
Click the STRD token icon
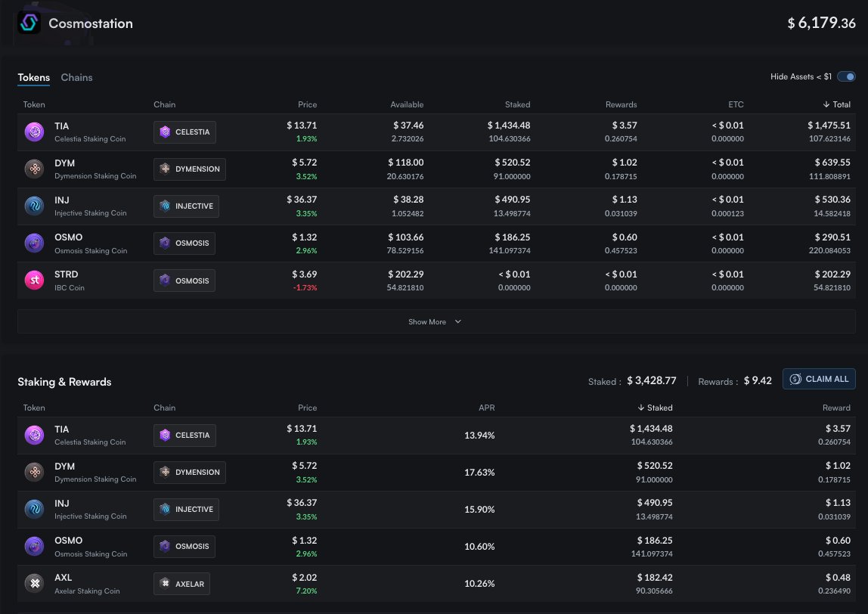tap(34, 280)
